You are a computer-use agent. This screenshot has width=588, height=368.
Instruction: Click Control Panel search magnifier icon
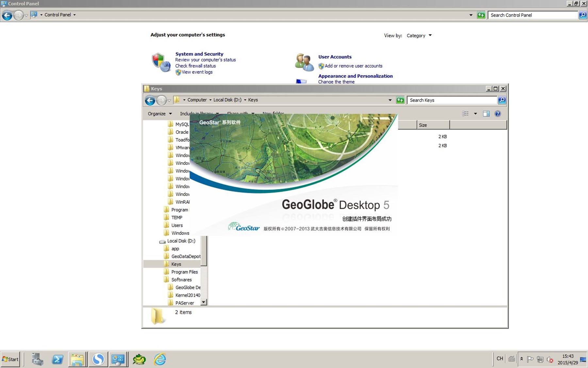pyautogui.click(x=582, y=15)
